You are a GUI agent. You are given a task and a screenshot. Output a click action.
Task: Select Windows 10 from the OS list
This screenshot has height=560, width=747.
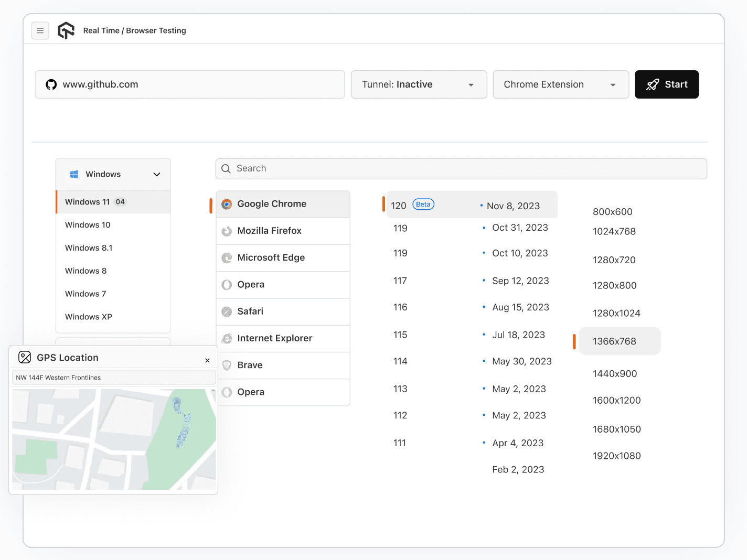(88, 225)
